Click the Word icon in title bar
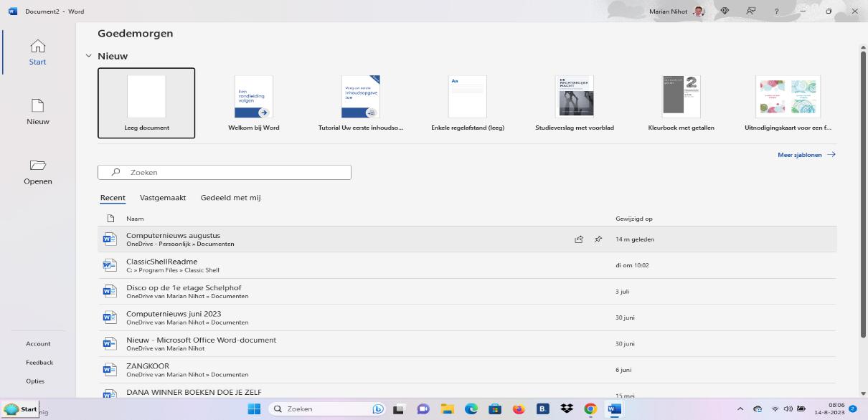This screenshot has width=868, height=420. pyautogui.click(x=12, y=11)
